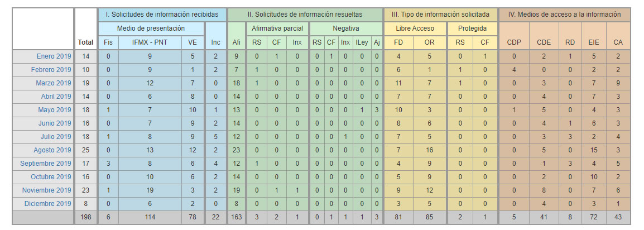Select the 'Solicitudes de información recibidas' section header
The width and height of the screenshot is (644, 230).
(162, 15)
